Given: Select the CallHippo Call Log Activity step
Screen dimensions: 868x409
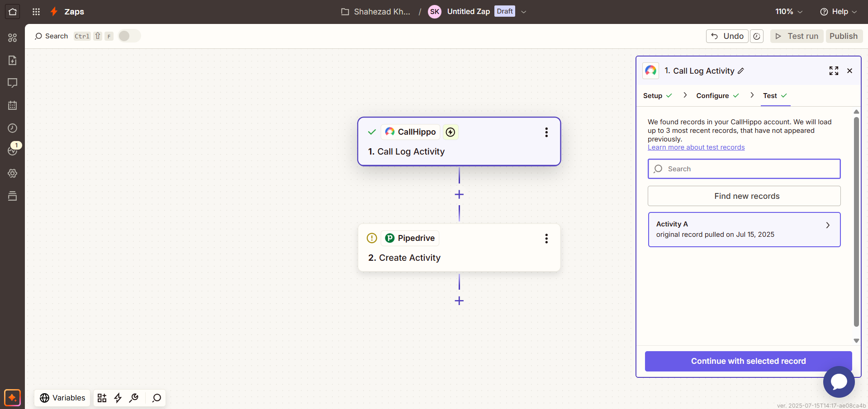Looking at the screenshot, I should click(459, 141).
